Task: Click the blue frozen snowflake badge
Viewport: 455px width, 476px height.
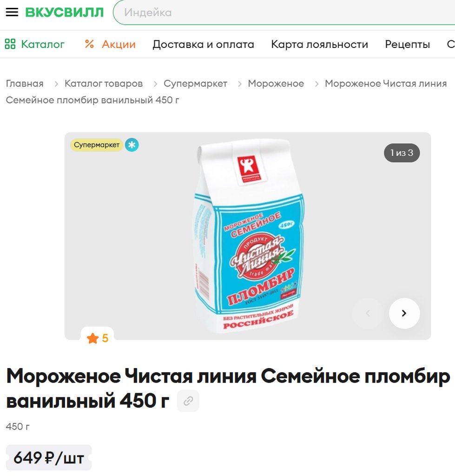Action: pos(132,145)
